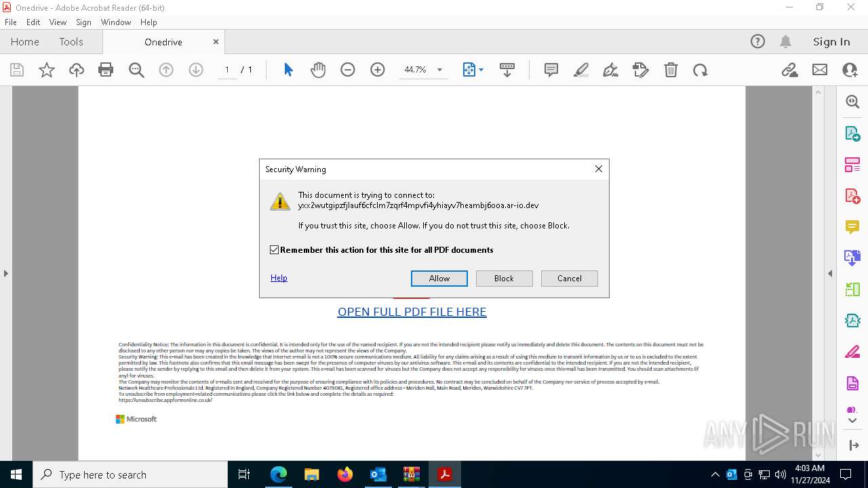Go to next page arrow
Screen dimensions: 868x488
click(196, 70)
